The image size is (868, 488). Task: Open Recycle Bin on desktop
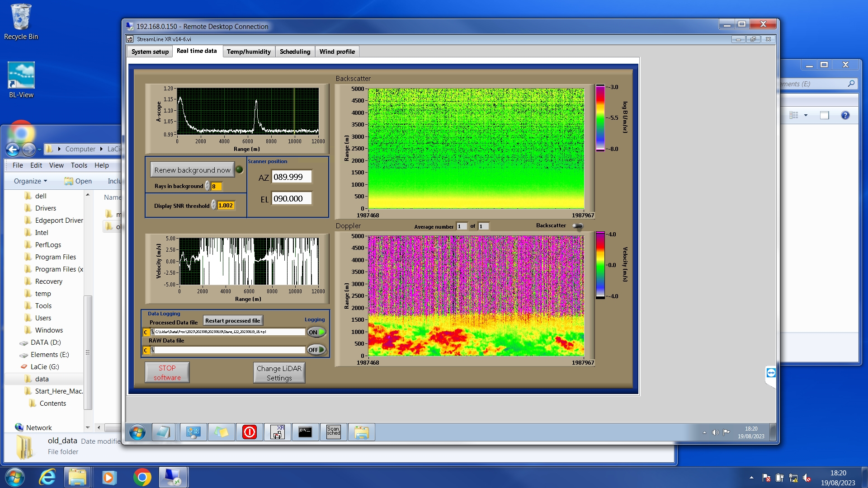[x=21, y=22]
